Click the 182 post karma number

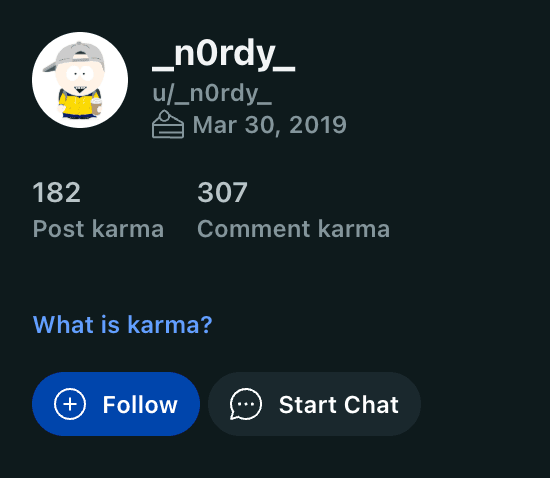tap(57, 192)
